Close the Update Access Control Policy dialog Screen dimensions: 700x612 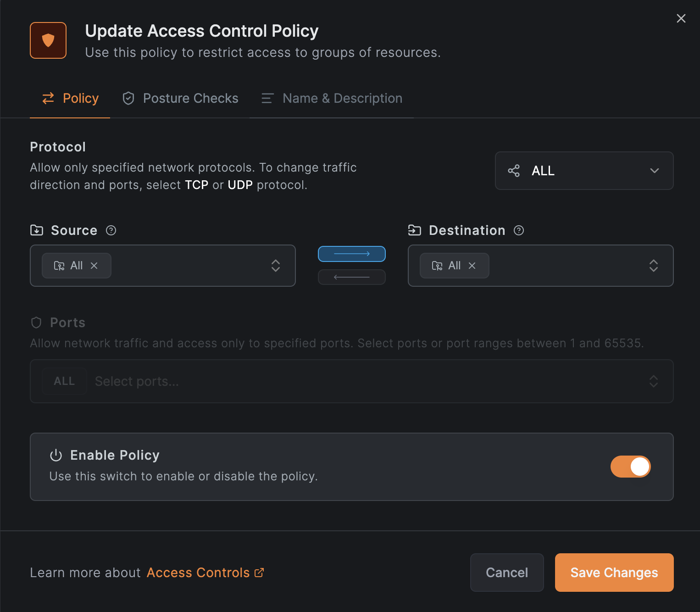(681, 18)
